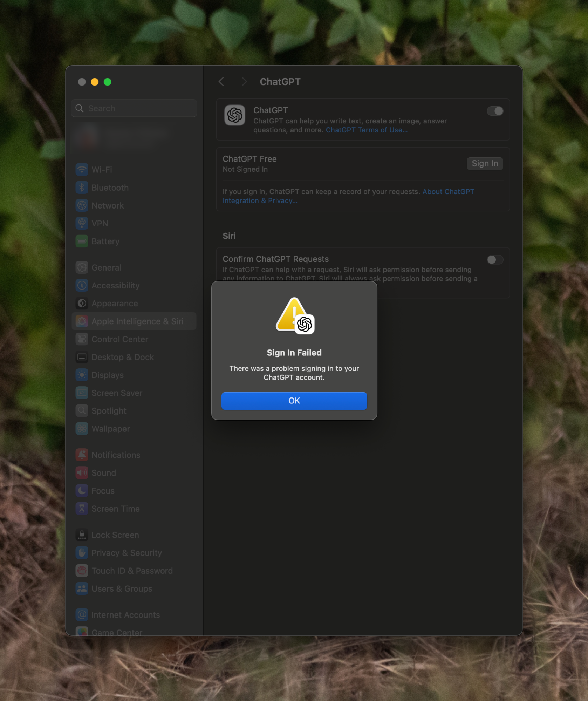This screenshot has width=588, height=701.
Task: Click the yellow minimize window button
Action: (95, 82)
